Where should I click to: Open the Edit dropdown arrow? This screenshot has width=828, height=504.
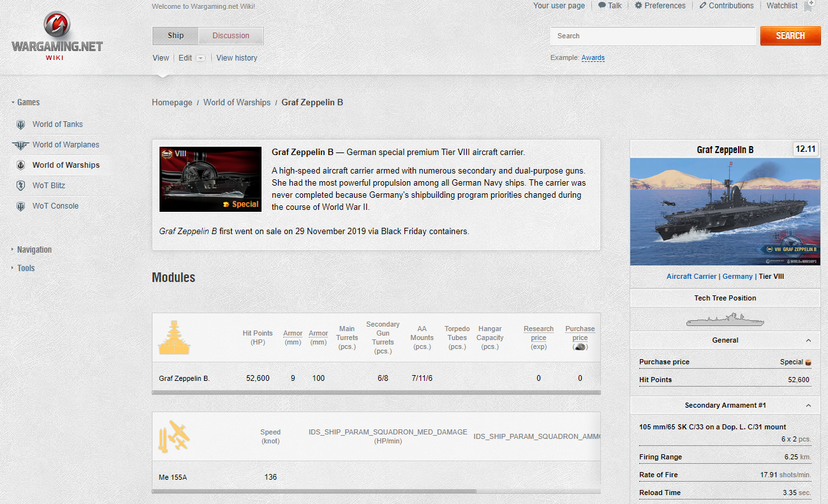(200, 58)
